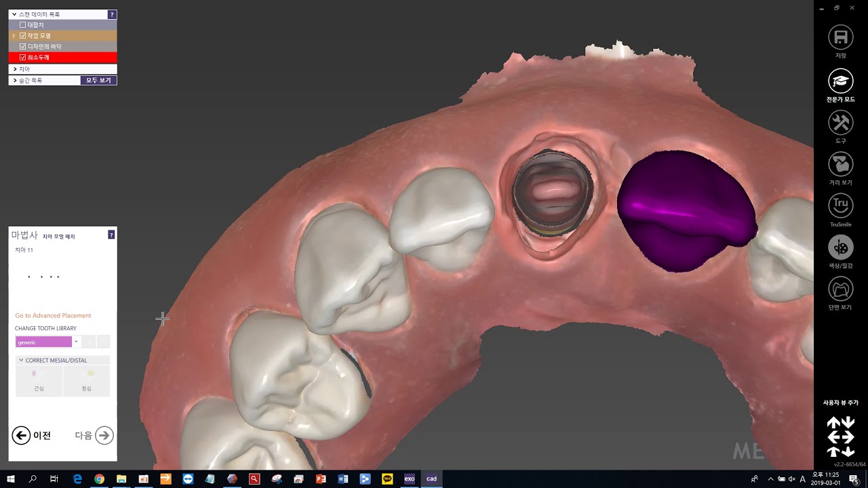Open help for scan data list
Screen dimensions: 868x488
[112, 14]
